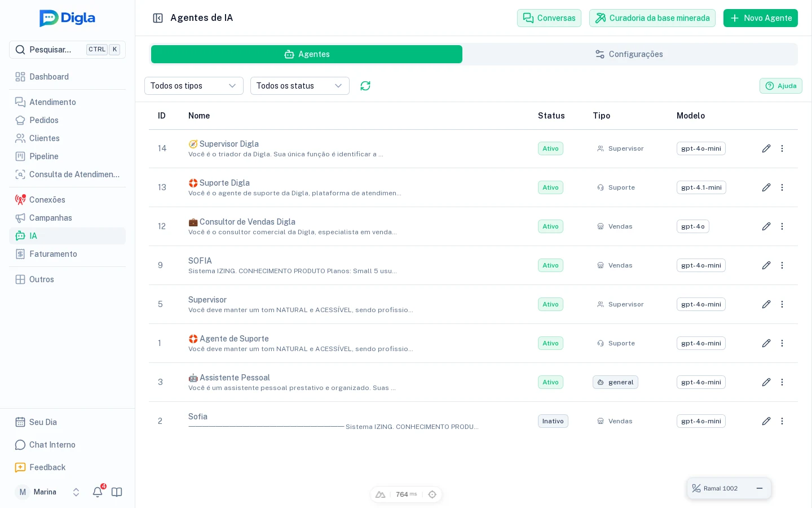Edit the Consultor de Vendas Digla agent

766,226
